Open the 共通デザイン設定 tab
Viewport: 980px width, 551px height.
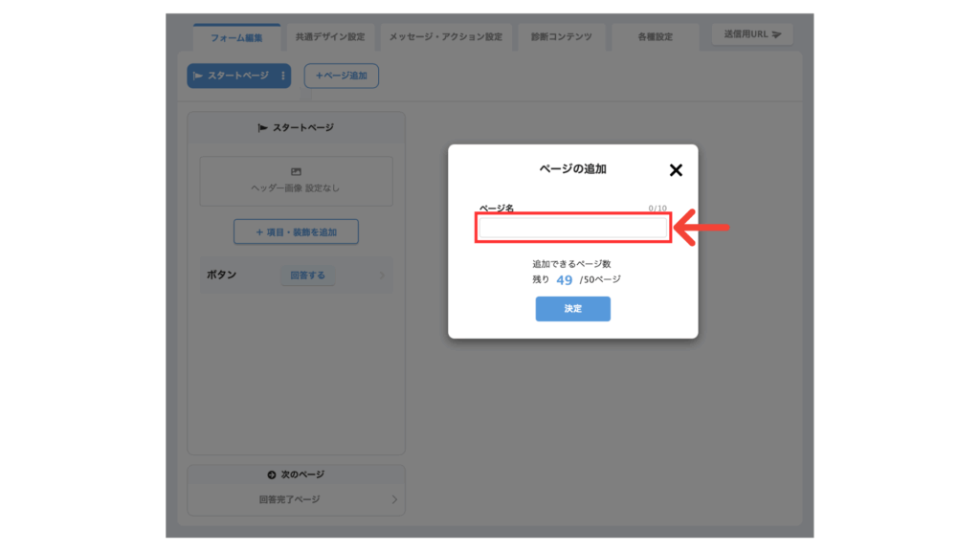tap(330, 37)
